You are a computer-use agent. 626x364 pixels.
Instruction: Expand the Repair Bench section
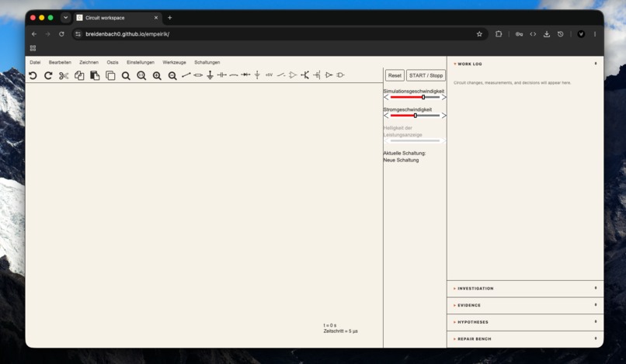coord(525,339)
